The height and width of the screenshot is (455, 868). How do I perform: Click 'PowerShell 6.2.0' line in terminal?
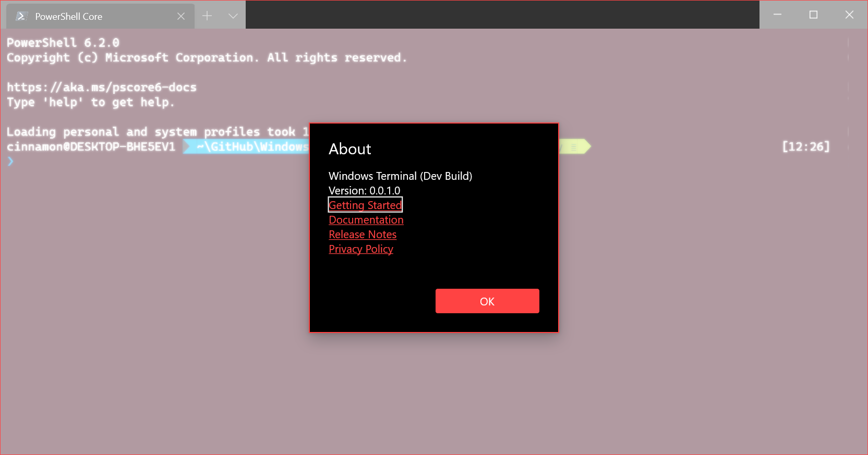63,43
